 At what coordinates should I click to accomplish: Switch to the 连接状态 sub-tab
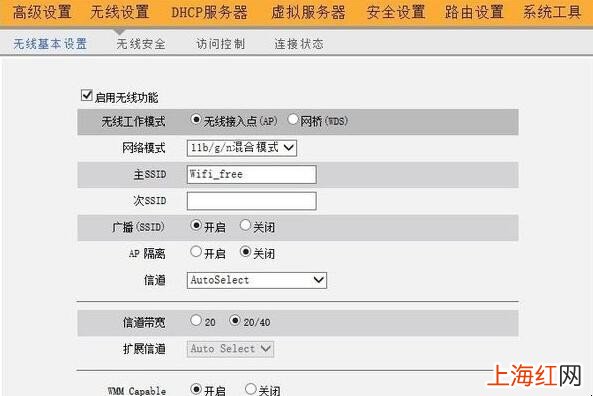click(x=299, y=44)
